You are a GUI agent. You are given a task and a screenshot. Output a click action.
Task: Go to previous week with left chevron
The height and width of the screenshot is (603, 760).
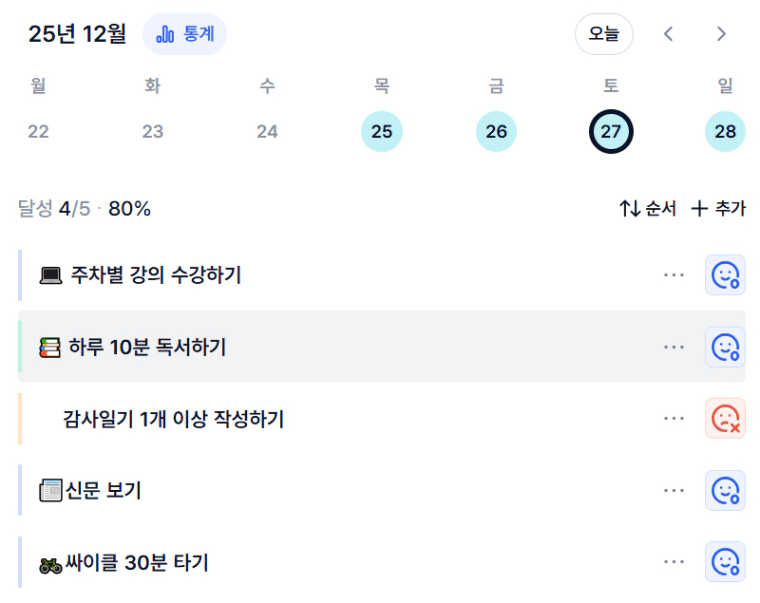669,34
